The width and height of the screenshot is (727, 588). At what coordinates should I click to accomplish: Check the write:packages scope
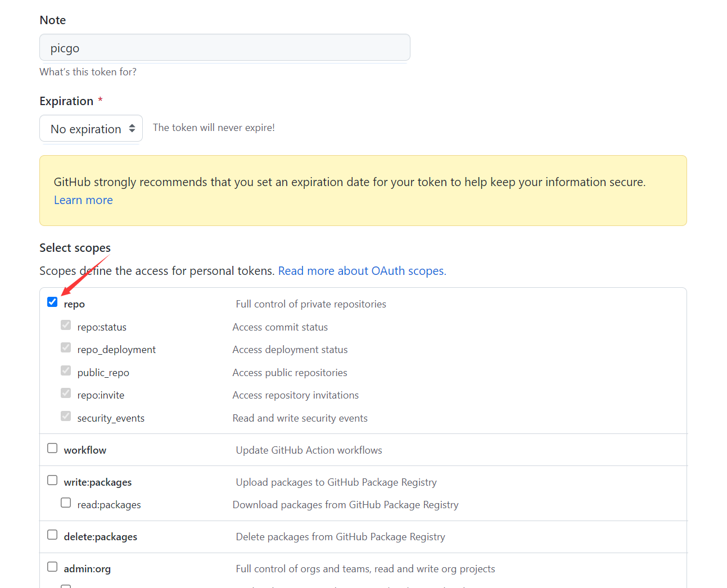point(52,481)
